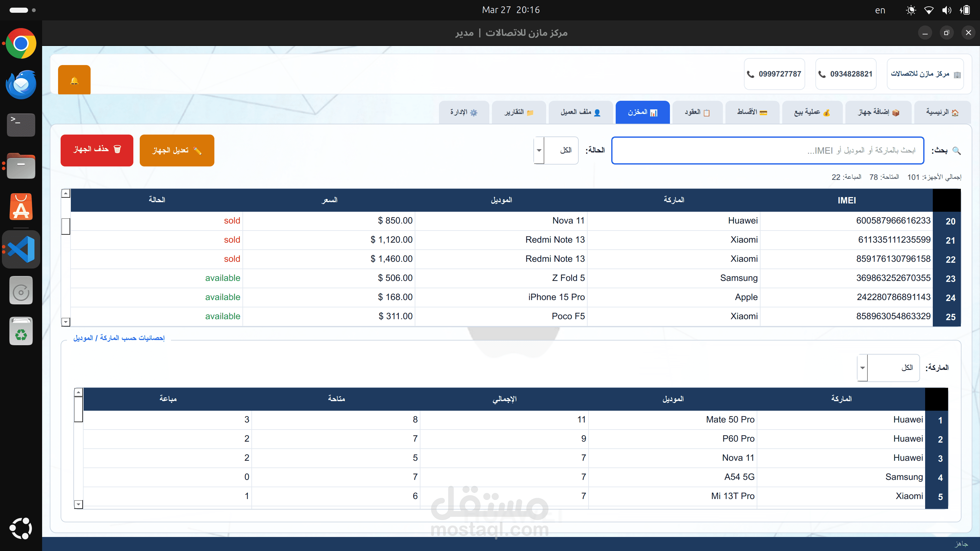The height and width of the screenshot is (551, 980).
Task: Go to the الأقساط installments tab
Action: point(752,112)
